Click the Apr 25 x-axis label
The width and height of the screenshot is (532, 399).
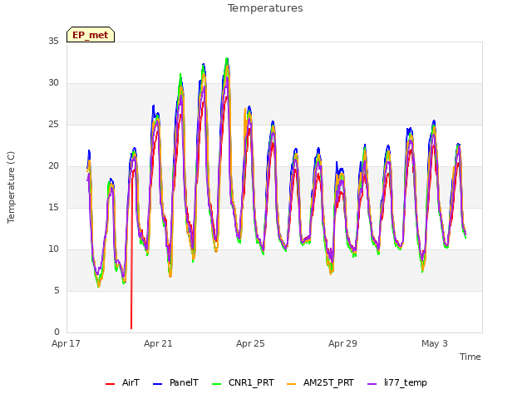(250, 343)
